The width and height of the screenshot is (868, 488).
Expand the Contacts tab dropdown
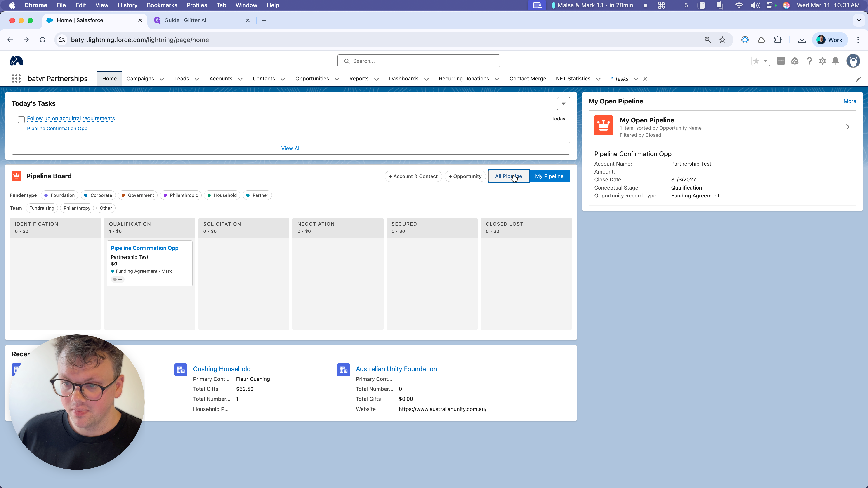coord(283,79)
